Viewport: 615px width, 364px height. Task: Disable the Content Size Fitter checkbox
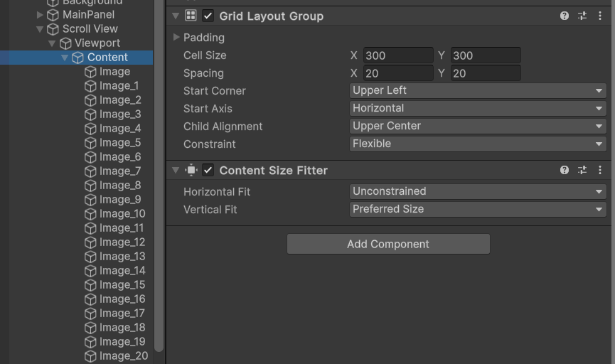pos(208,170)
